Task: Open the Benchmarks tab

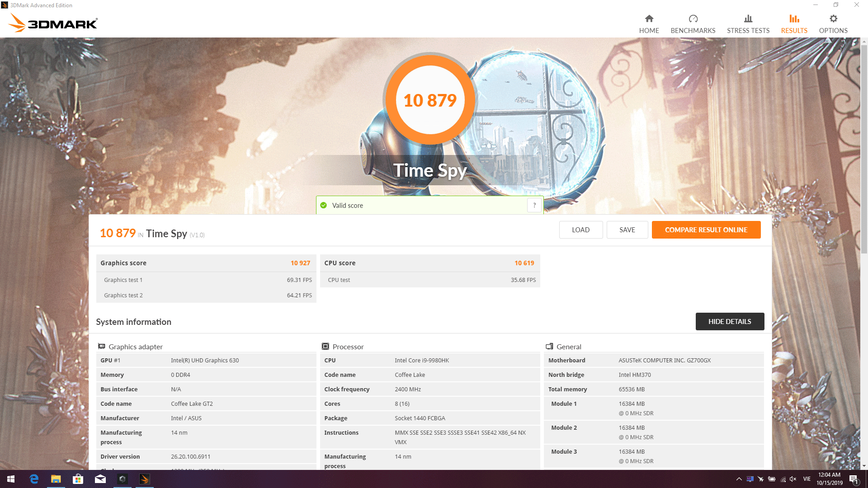Action: click(x=693, y=24)
